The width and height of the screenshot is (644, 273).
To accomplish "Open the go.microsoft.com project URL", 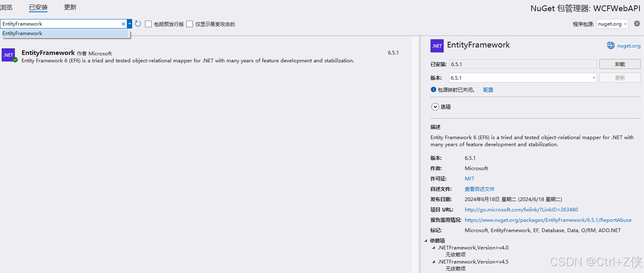I will (x=521, y=210).
